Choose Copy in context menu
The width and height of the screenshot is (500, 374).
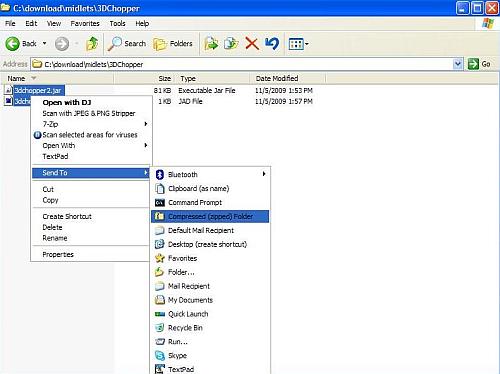click(x=91, y=200)
